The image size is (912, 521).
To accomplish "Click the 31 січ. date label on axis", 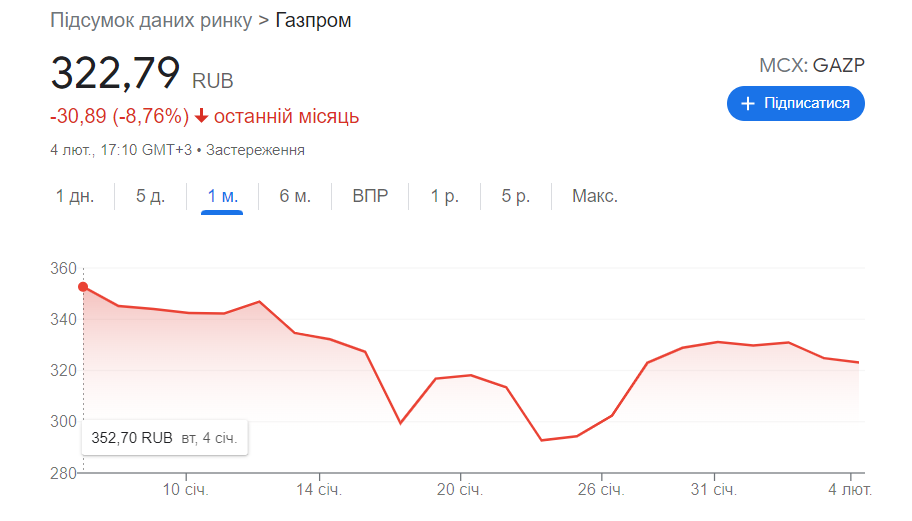I will 714,490.
